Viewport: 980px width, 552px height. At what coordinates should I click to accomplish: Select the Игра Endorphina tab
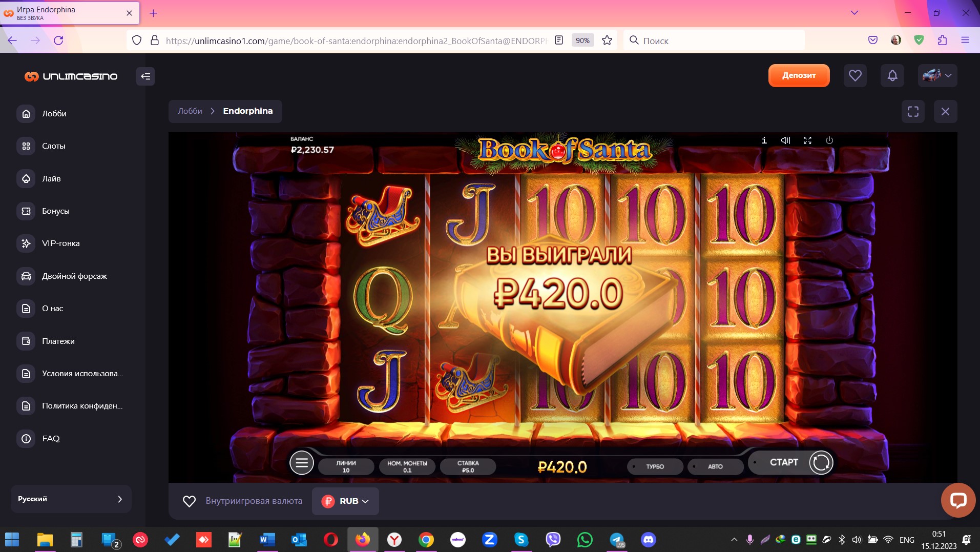(70, 13)
